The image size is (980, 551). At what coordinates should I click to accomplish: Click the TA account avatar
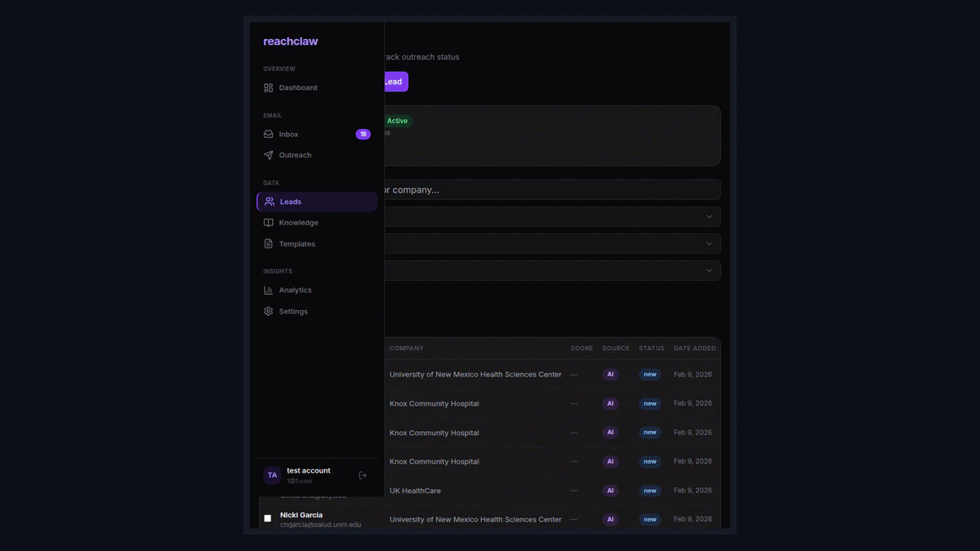[272, 475]
